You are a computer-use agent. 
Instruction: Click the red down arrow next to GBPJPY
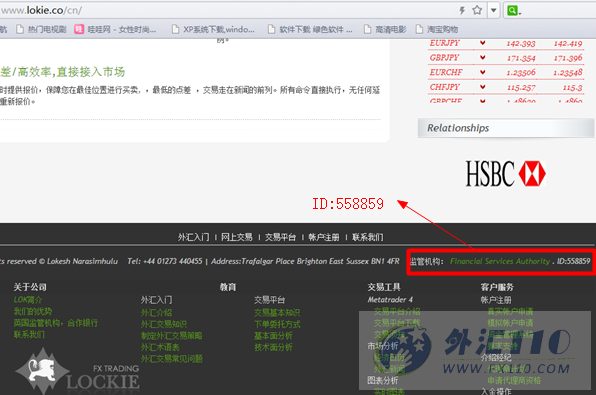482,57
